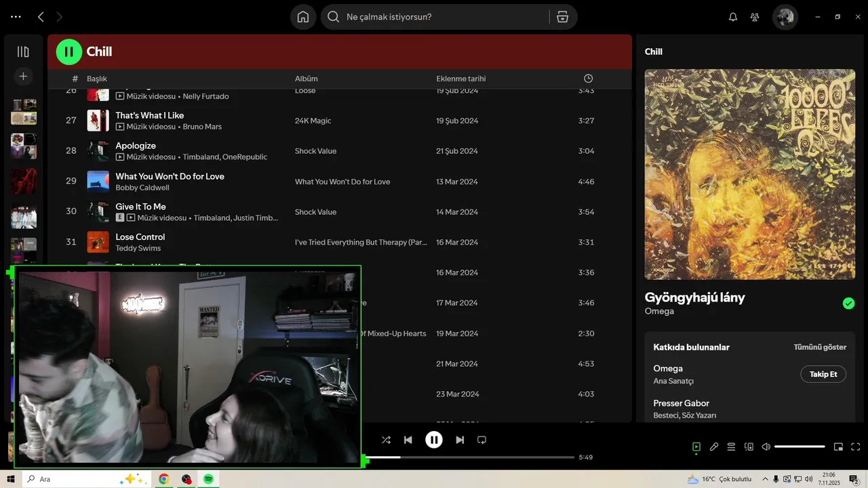Open the weather widget 16°C Çok bulutlu
The image size is (868, 488).
click(x=719, y=479)
